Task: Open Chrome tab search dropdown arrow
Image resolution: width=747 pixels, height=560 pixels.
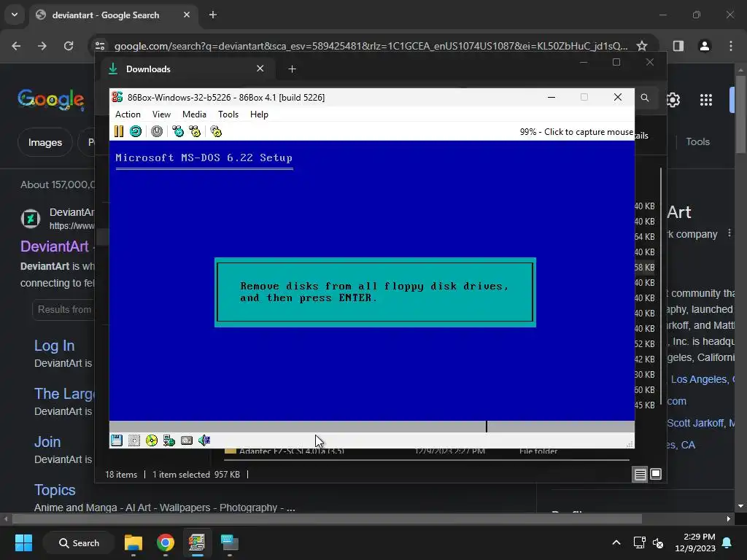Action: point(15,15)
